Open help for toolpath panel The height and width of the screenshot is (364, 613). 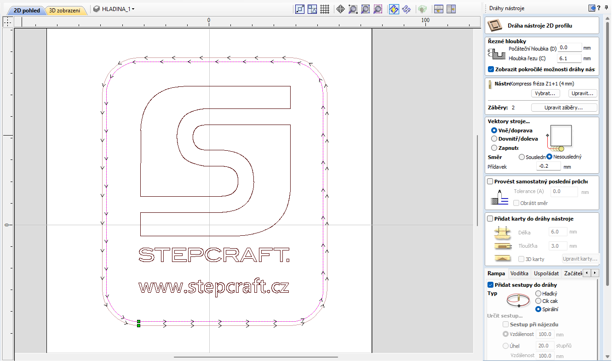click(599, 8)
